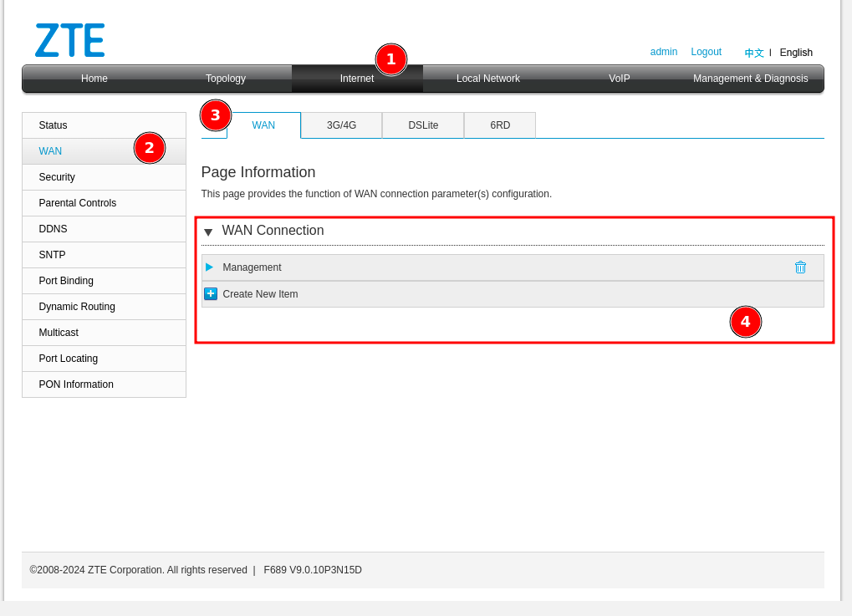Select the 6RD tab
852x616 pixels.
click(500, 125)
